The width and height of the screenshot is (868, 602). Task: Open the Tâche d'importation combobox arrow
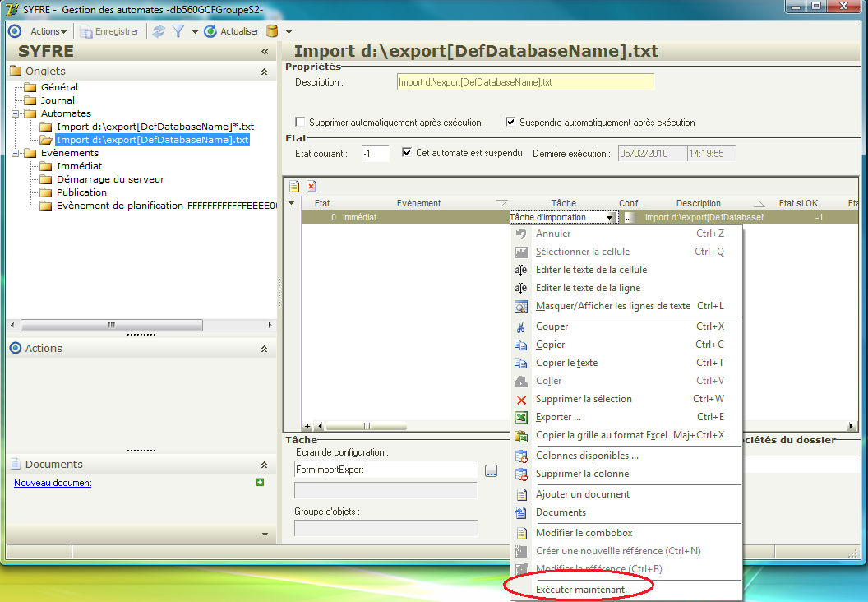[609, 218]
